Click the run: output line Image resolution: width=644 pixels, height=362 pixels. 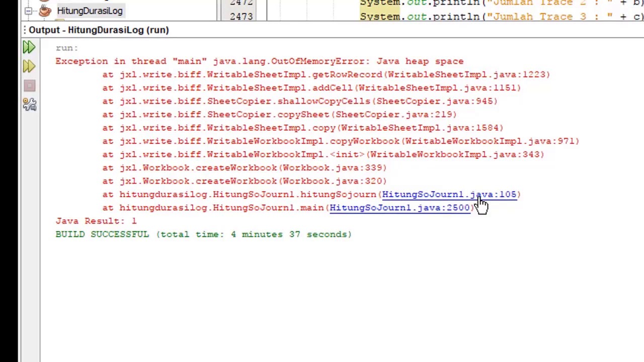pos(66,48)
